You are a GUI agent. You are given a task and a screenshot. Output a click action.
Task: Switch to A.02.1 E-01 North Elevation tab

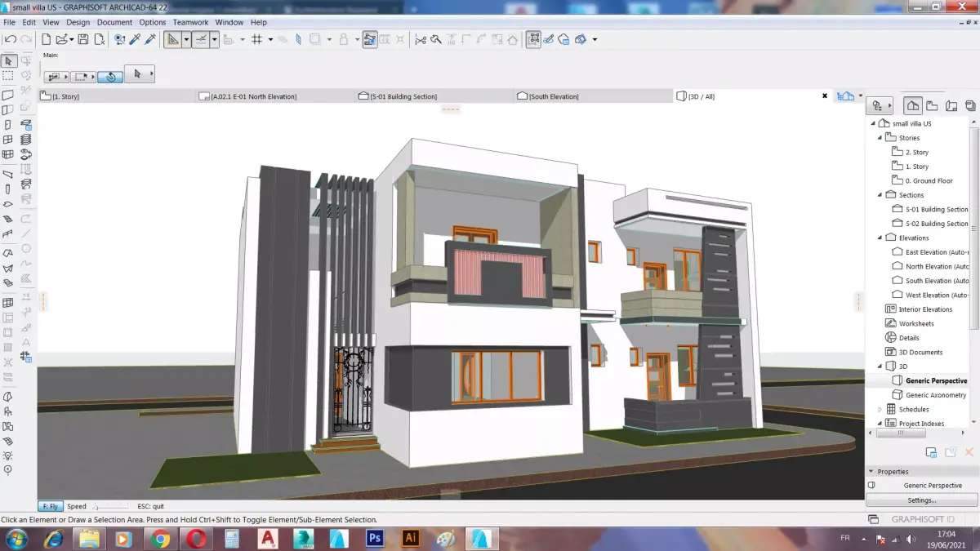pyautogui.click(x=274, y=96)
